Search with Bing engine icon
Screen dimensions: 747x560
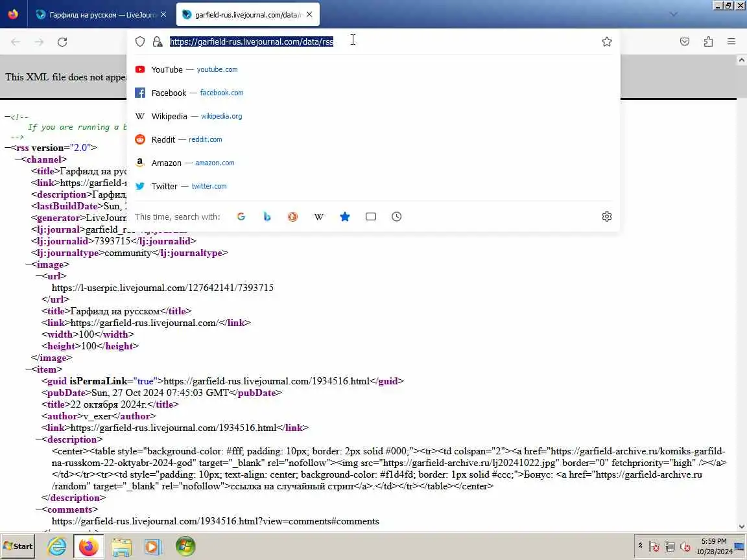pos(267,216)
